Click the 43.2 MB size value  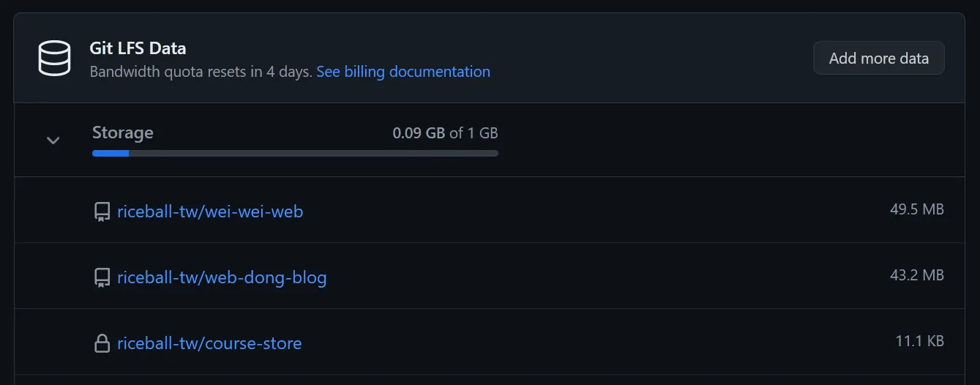[917, 275]
